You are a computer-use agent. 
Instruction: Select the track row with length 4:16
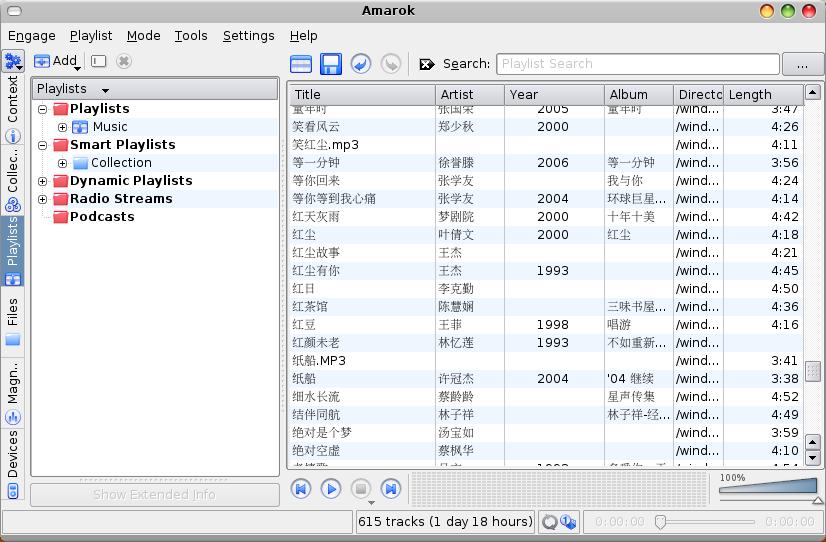546,325
